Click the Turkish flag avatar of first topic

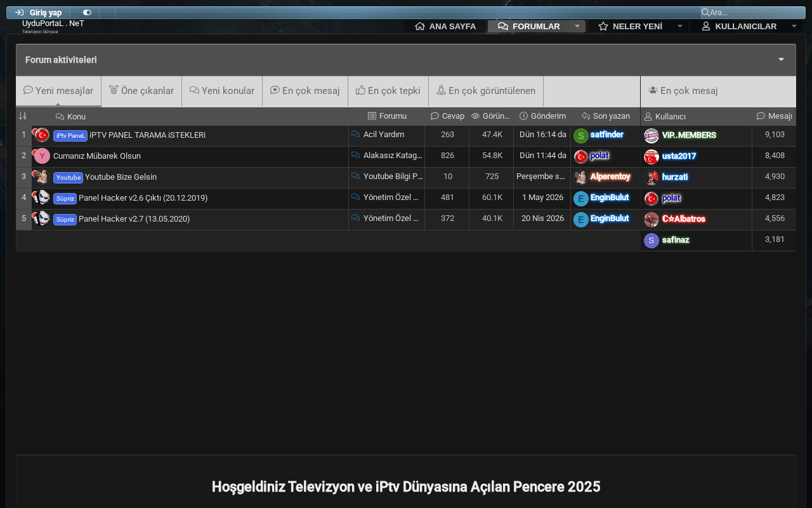coord(42,135)
